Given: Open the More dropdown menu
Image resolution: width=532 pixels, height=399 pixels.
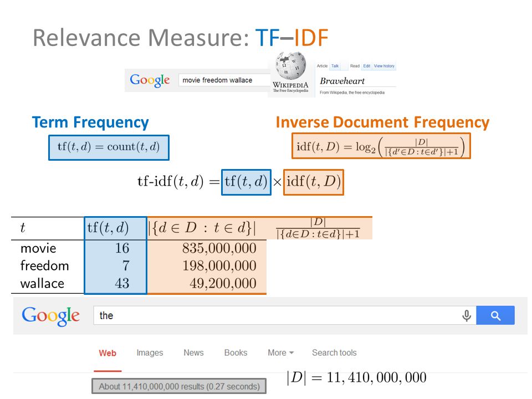Looking at the screenshot, I should click(x=280, y=353).
